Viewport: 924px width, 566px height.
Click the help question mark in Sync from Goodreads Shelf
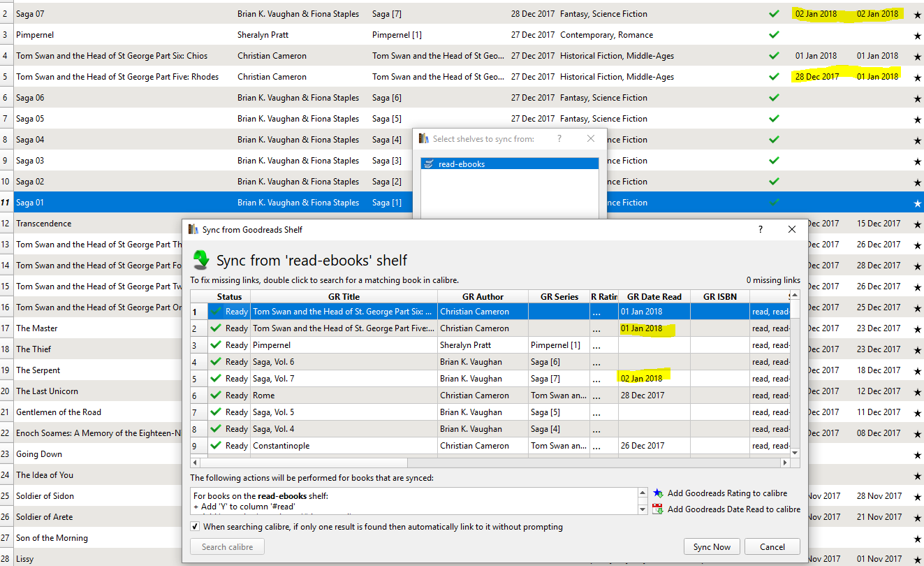click(x=761, y=229)
